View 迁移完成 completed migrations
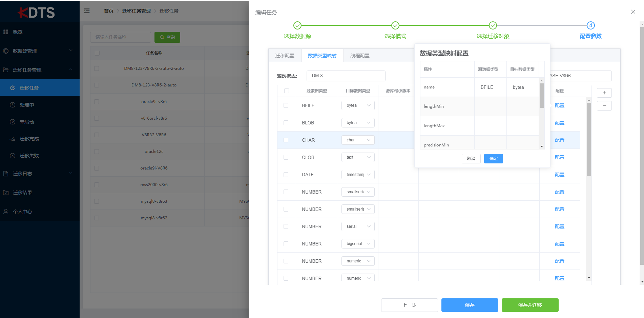Image resolution: width=644 pixels, height=318 pixels. [29, 138]
